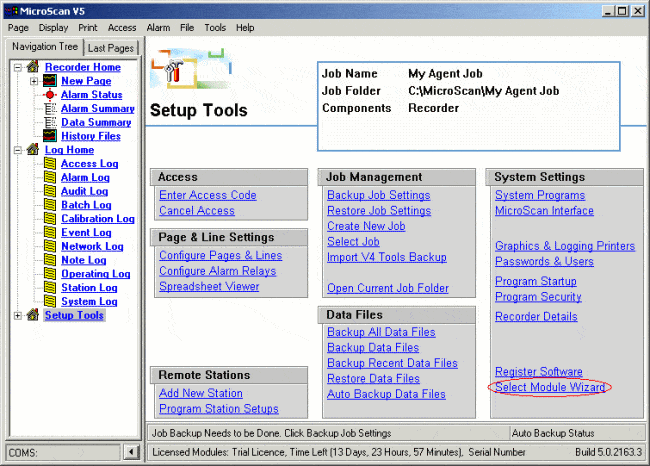The image size is (650, 466).
Task: Open the File menu
Action: pyautogui.click(x=187, y=28)
